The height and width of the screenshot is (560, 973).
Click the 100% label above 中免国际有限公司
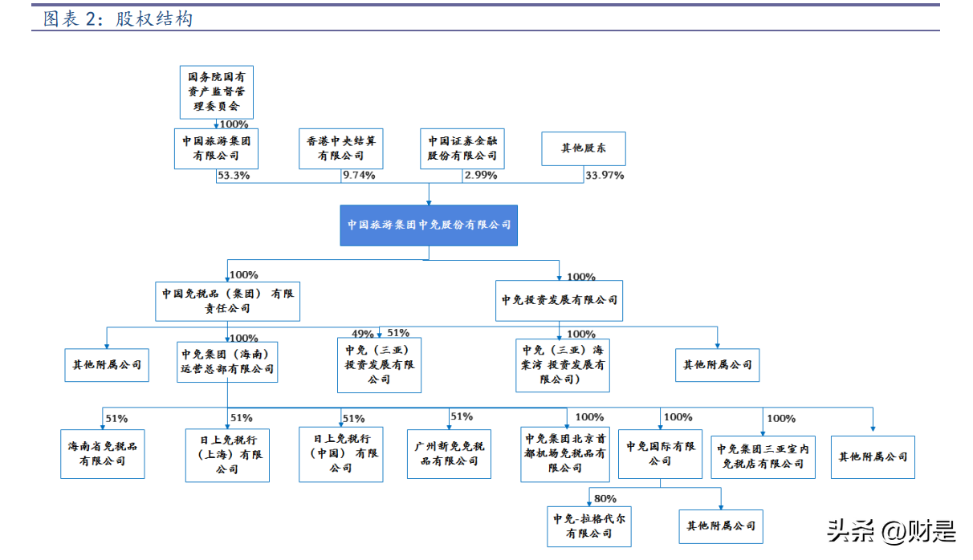[678, 417]
